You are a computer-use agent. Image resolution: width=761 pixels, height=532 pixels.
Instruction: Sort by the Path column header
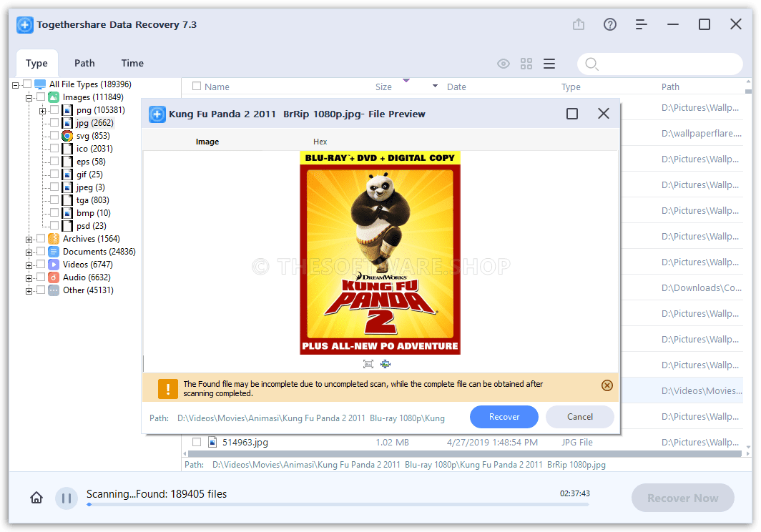(670, 87)
